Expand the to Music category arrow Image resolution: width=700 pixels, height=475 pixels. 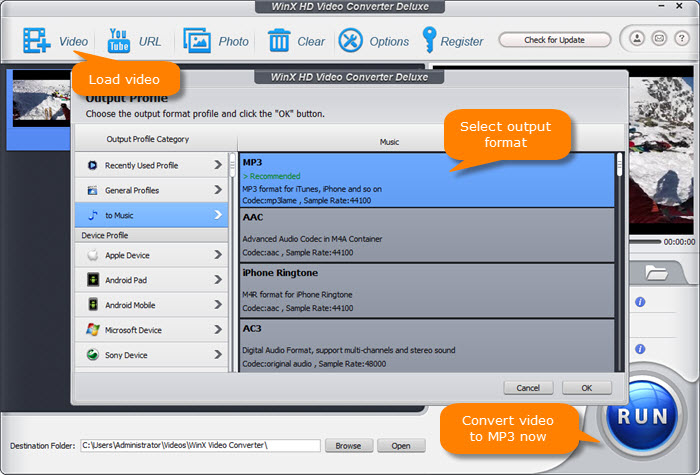point(218,215)
